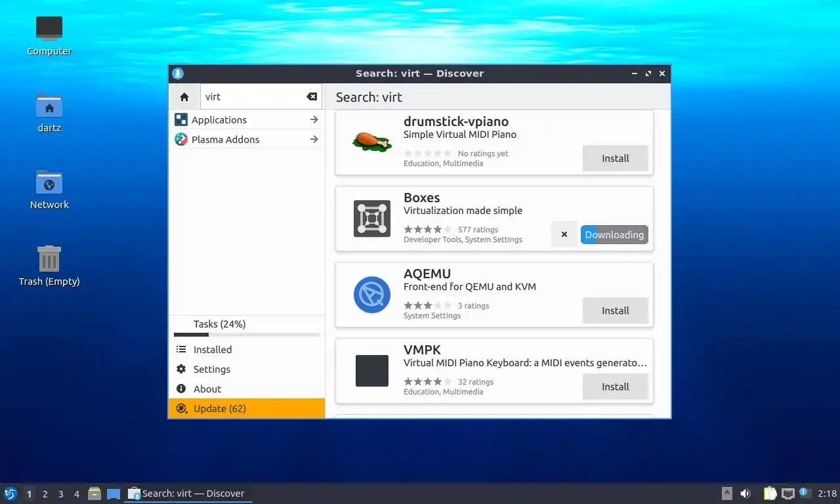Close the Discover window

point(662,73)
